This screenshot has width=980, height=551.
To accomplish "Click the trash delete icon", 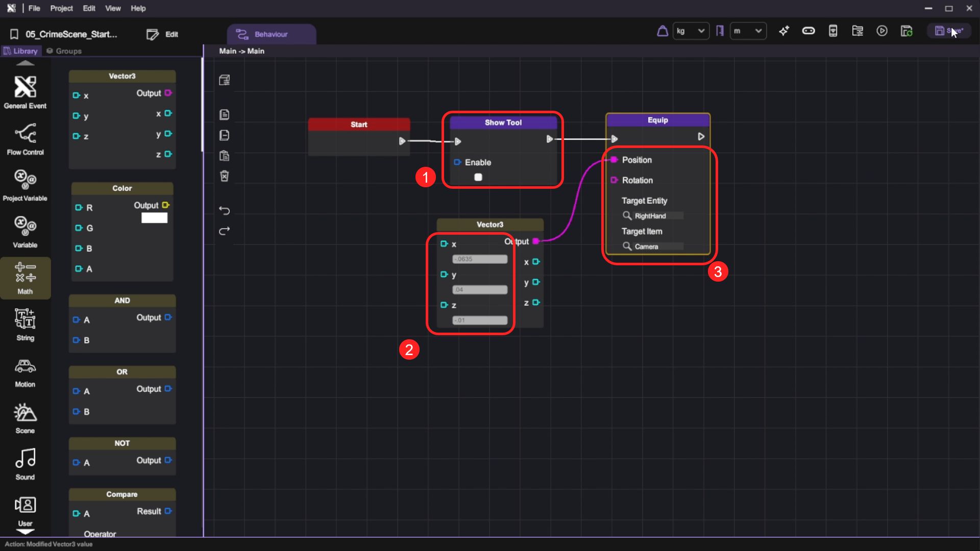I will point(225,176).
